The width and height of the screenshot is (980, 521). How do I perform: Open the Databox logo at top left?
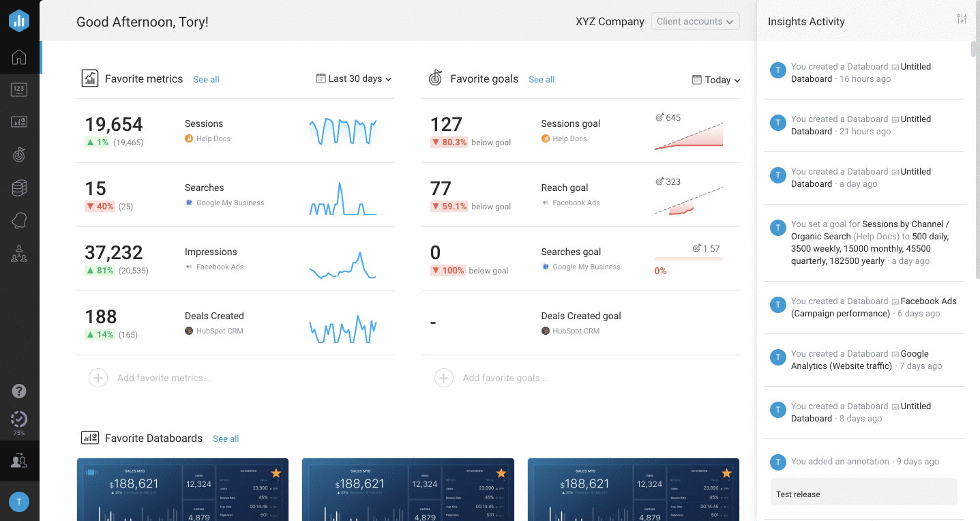[19, 20]
